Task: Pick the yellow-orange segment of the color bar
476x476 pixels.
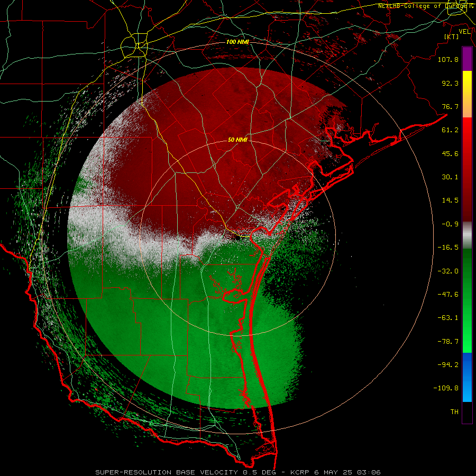Action: [467, 94]
